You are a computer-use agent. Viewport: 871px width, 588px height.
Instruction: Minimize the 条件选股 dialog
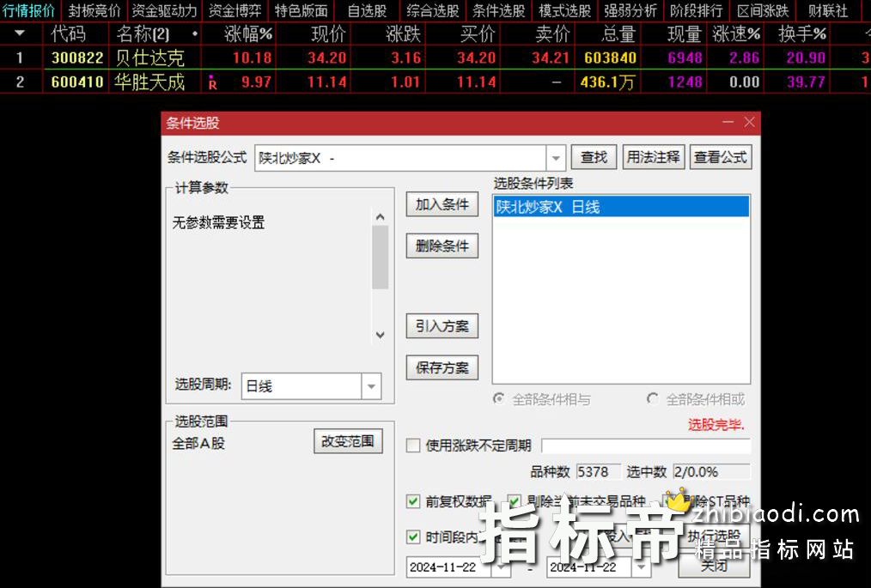[x=728, y=122]
